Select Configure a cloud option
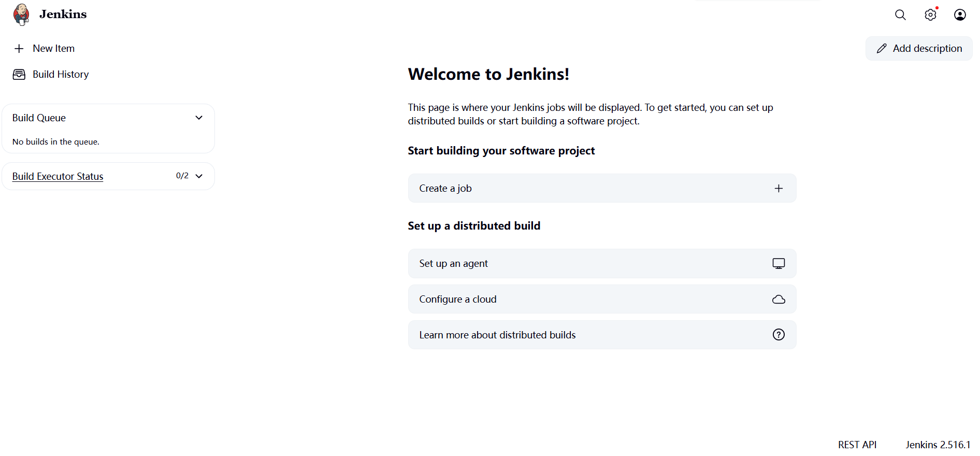This screenshot has width=980, height=456. [602, 300]
